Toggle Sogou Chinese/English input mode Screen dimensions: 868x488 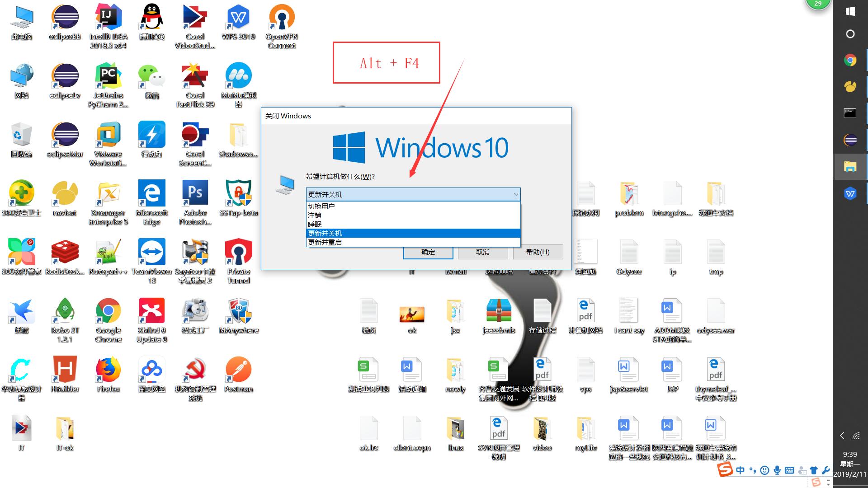[741, 470]
